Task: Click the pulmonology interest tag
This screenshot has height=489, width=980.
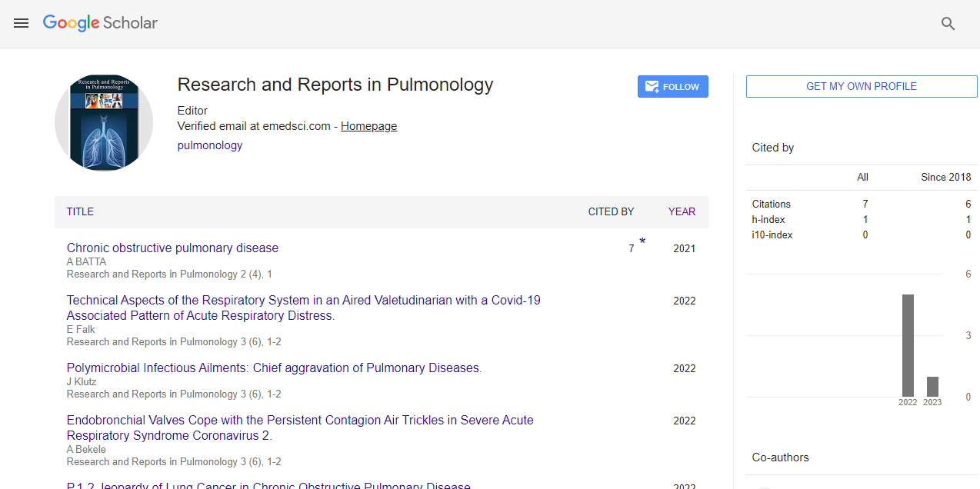Action: 209,145
